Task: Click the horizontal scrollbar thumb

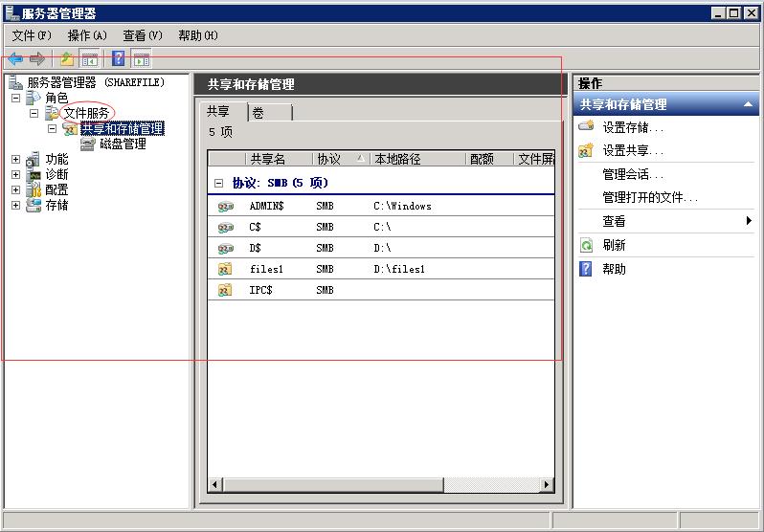Action: [x=333, y=485]
